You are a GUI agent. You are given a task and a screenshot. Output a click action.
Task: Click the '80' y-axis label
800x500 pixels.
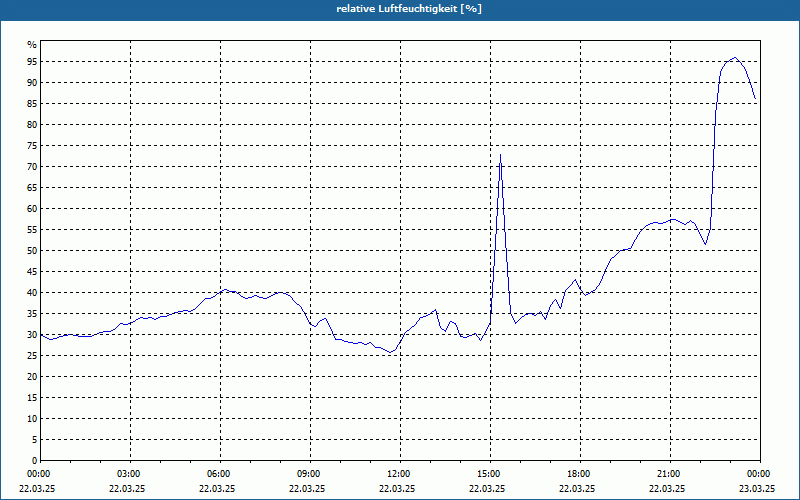[32, 124]
